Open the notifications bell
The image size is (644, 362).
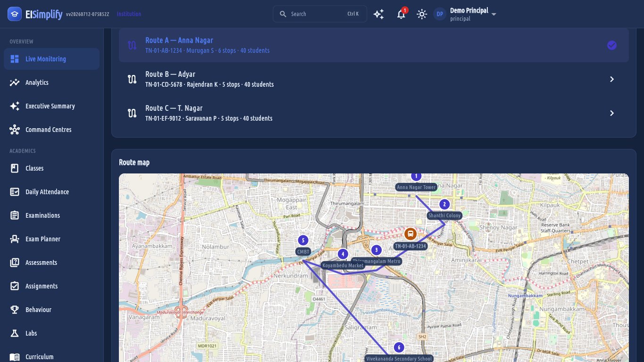pyautogui.click(x=401, y=14)
